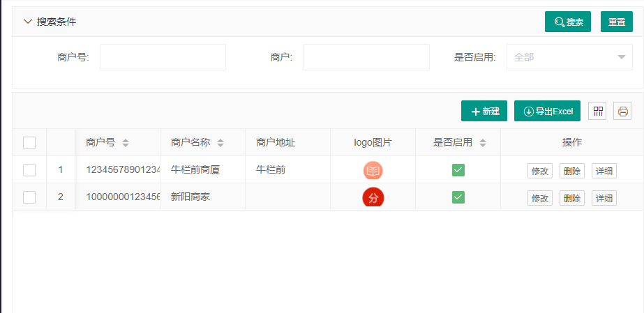Click the 搜索 search button
The image size is (644, 313).
point(568,22)
